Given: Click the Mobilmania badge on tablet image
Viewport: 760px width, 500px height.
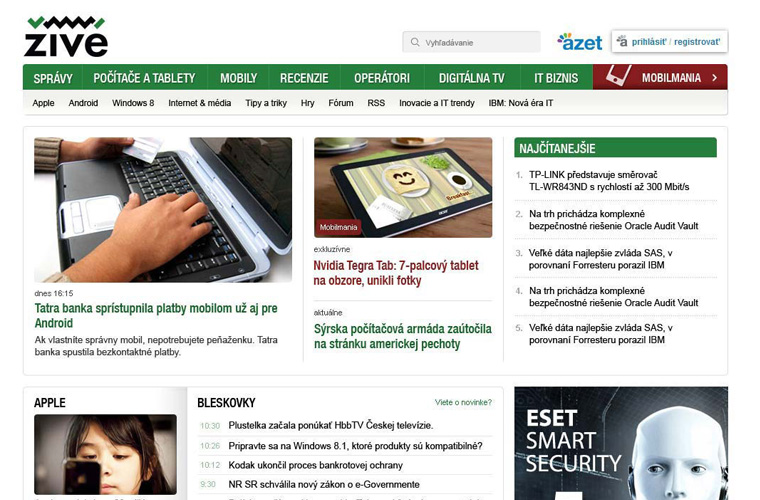Looking at the screenshot, I should 338,227.
